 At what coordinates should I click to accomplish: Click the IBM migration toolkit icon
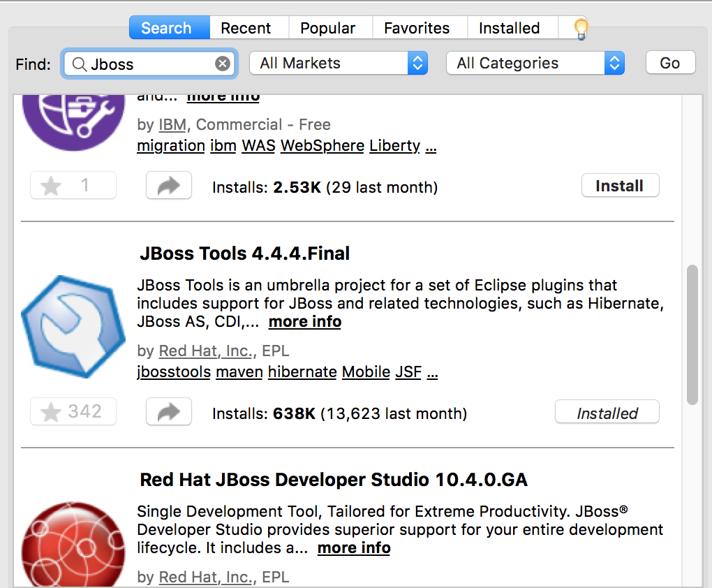pos(73,122)
